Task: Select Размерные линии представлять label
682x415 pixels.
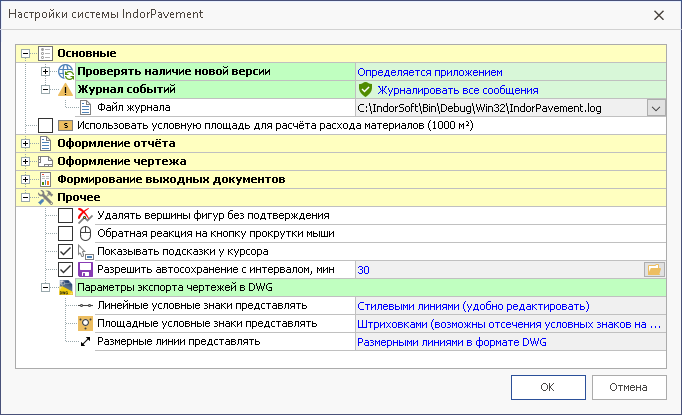Action: click(x=178, y=342)
